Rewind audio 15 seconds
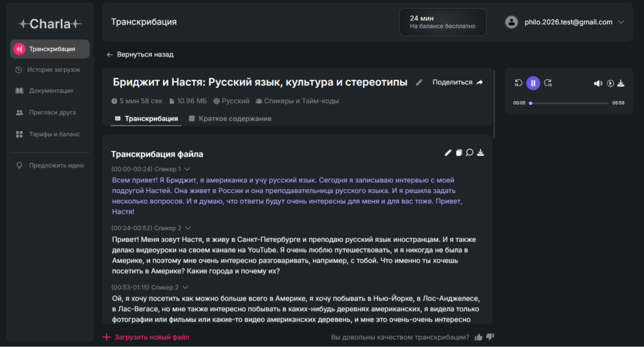This screenshot has width=644, height=347. click(x=518, y=83)
